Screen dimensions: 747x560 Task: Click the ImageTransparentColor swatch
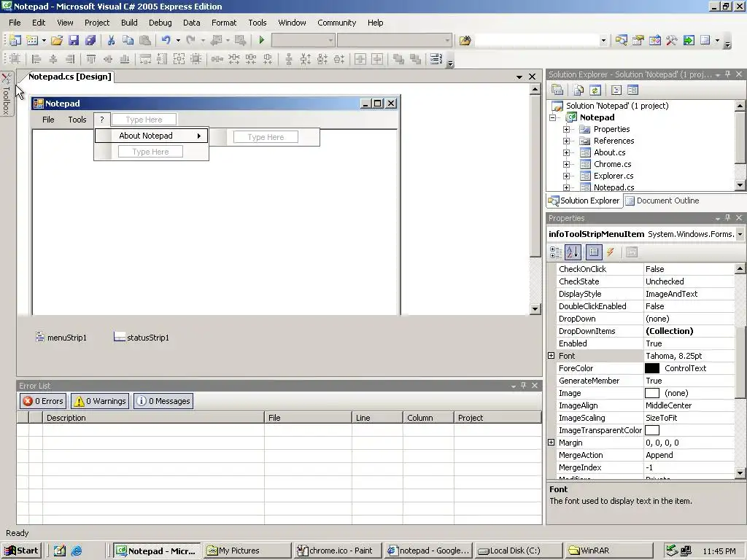pyautogui.click(x=651, y=430)
